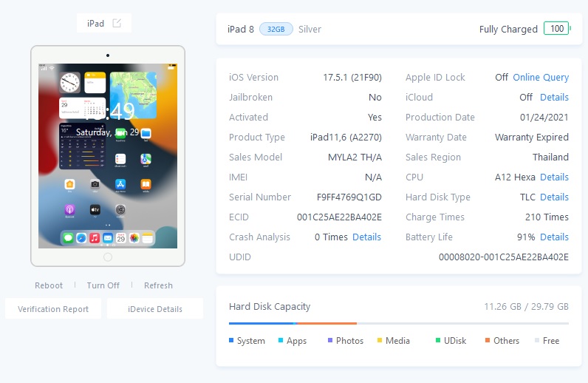
Task: Select UDID value 00008020-001C25AE22BA402E
Action: pyautogui.click(x=504, y=257)
